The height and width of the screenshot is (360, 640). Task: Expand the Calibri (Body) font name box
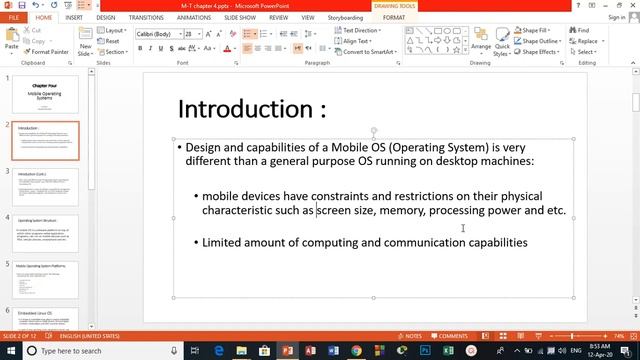(x=180, y=34)
